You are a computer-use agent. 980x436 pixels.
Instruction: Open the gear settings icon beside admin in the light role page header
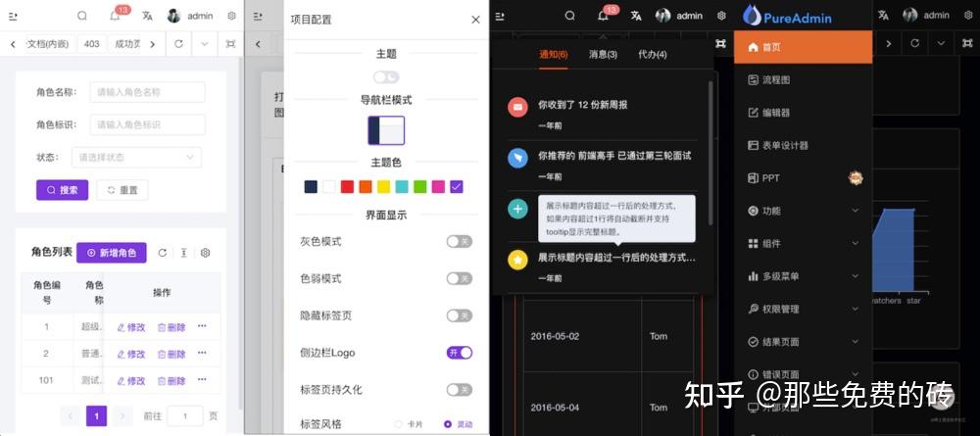click(x=232, y=17)
